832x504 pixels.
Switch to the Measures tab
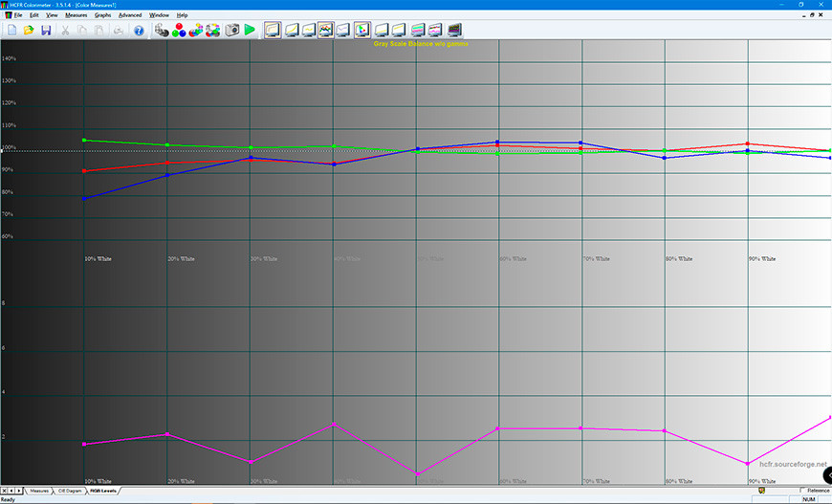pos(39,491)
